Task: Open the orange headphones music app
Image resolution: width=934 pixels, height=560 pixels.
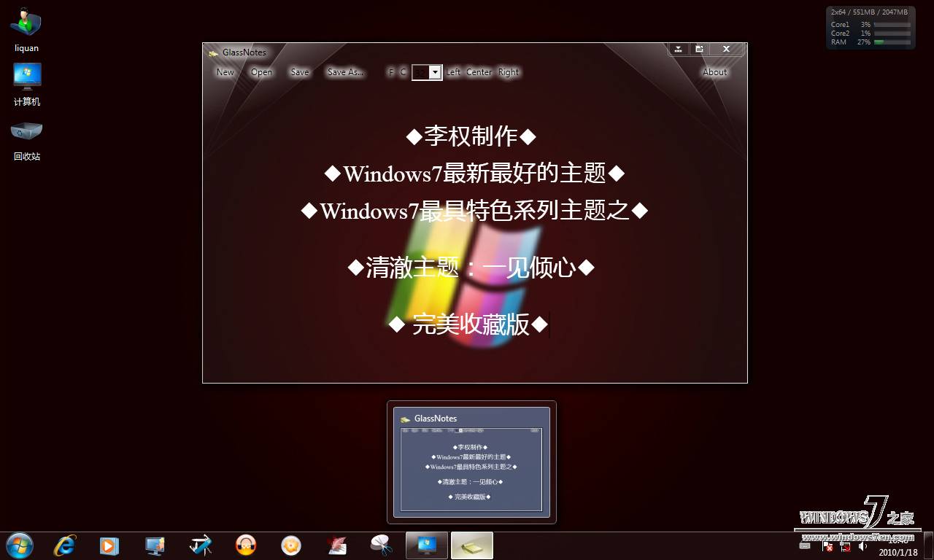Action: tap(246, 545)
